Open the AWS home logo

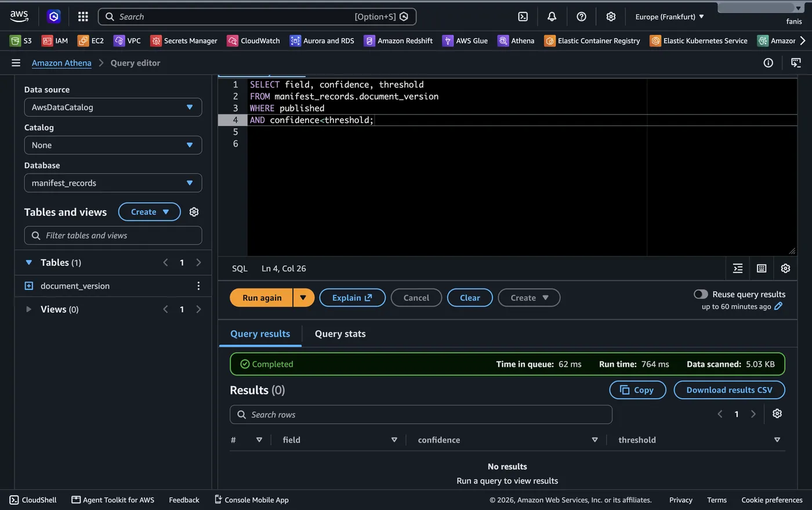coord(19,16)
